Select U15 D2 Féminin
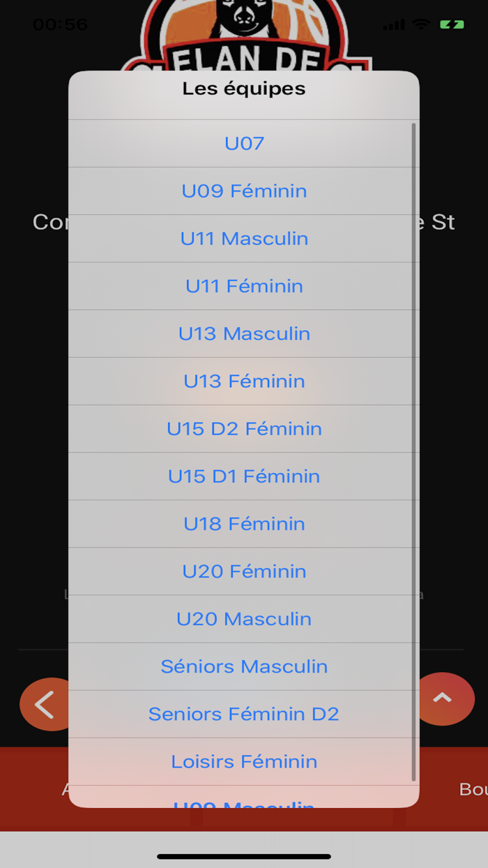Screen dimensions: 488x868 tap(244, 428)
